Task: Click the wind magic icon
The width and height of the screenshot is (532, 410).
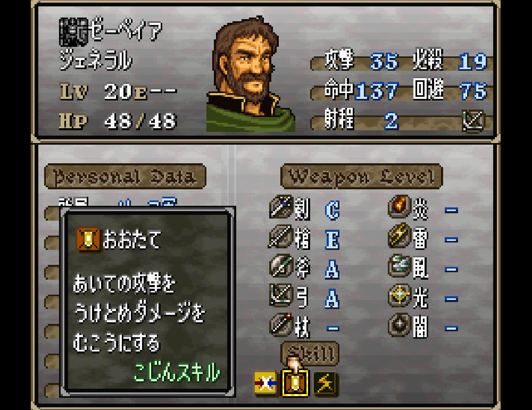Action: click(400, 266)
